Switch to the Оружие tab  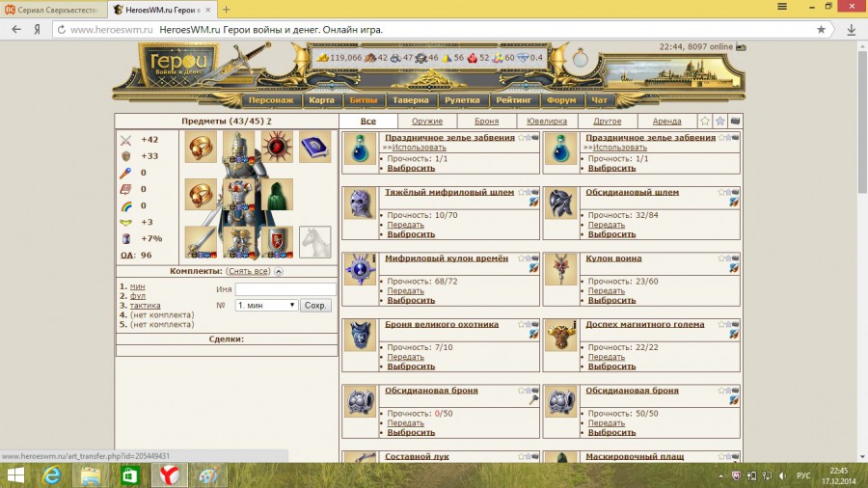(427, 122)
